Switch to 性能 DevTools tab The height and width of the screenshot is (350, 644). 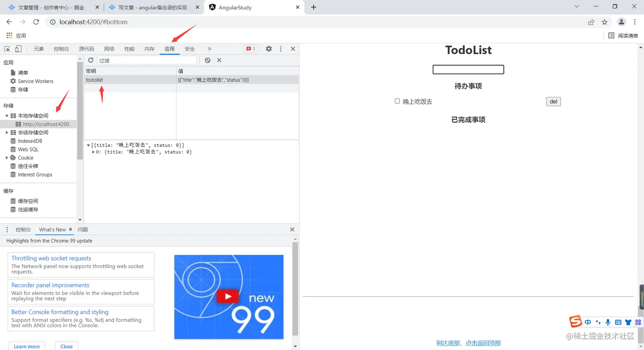[129, 49]
